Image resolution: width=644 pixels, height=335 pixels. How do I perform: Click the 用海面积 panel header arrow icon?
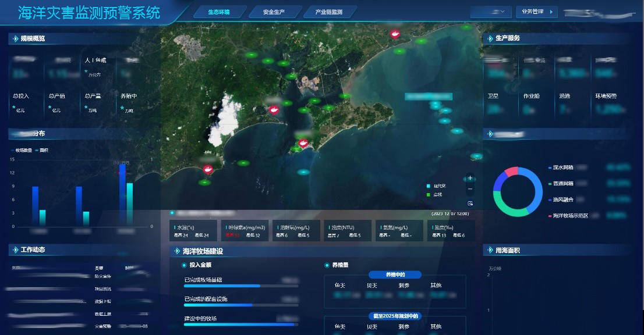489,251
